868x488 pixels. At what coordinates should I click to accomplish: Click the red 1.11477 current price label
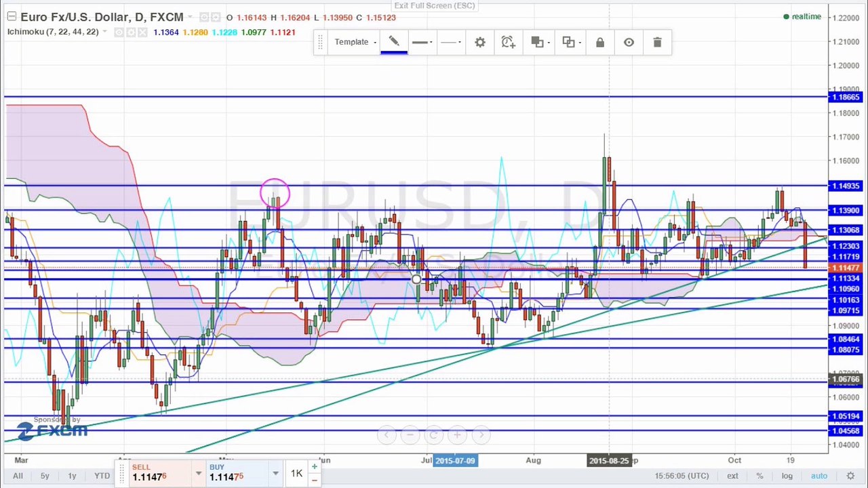(x=846, y=268)
